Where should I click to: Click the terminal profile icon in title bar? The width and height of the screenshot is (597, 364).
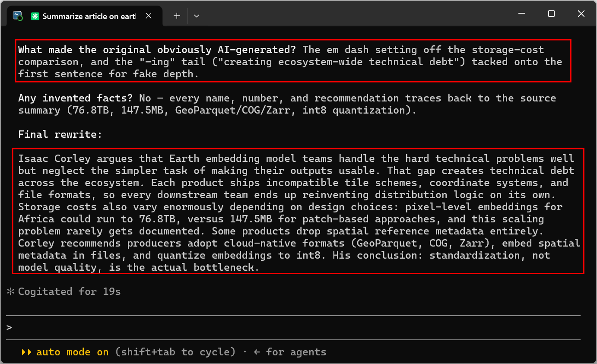coord(18,16)
